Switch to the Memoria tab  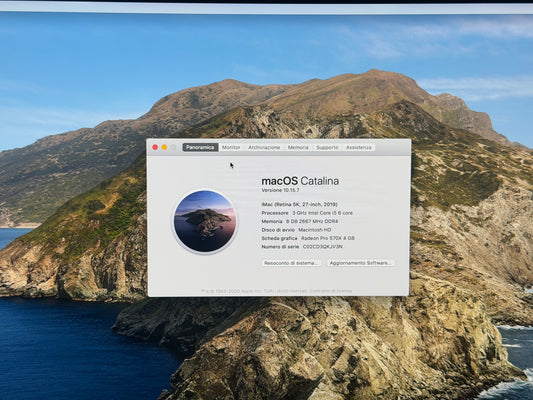298,147
